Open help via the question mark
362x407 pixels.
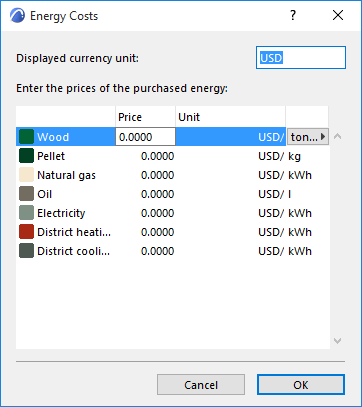coord(293,15)
